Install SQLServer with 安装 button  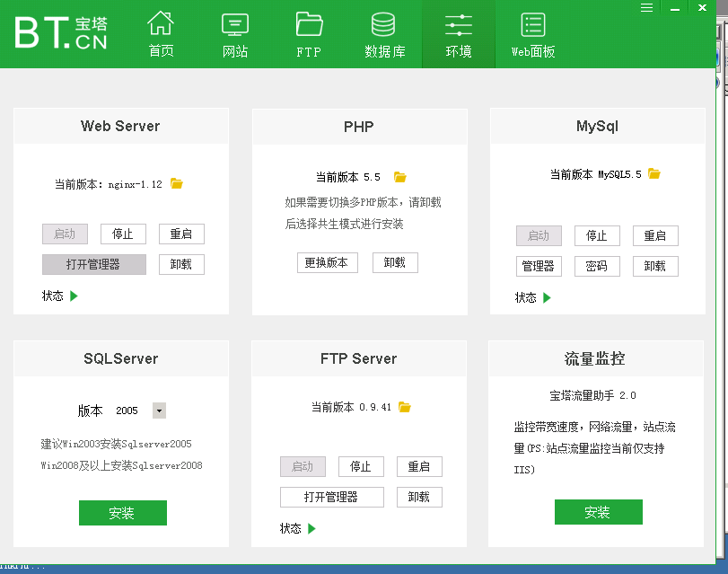click(x=123, y=513)
